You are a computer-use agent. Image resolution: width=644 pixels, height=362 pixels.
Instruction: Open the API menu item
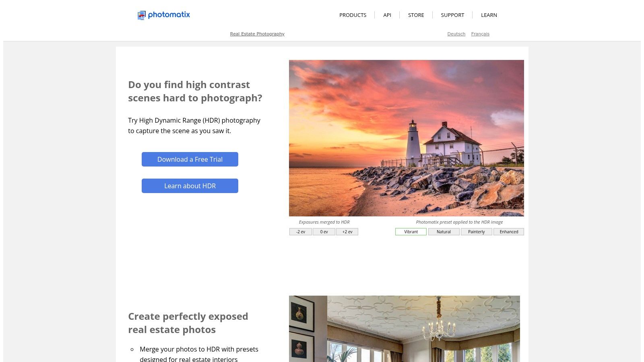pyautogui.click(x=387, y=15)
